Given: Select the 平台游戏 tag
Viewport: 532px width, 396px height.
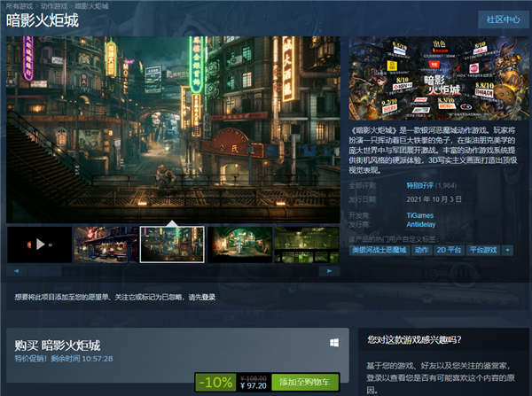Looking at the screenshot, I should coord(485,250).
